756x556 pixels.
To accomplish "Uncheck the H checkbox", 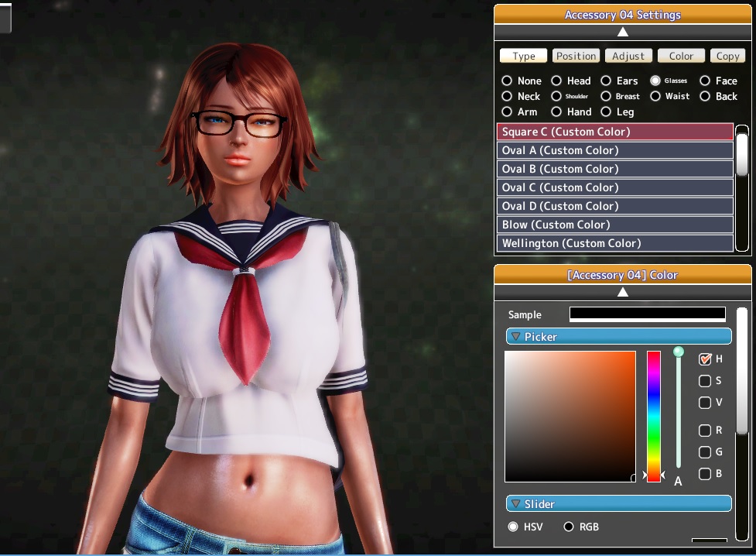I will point(705,359).
